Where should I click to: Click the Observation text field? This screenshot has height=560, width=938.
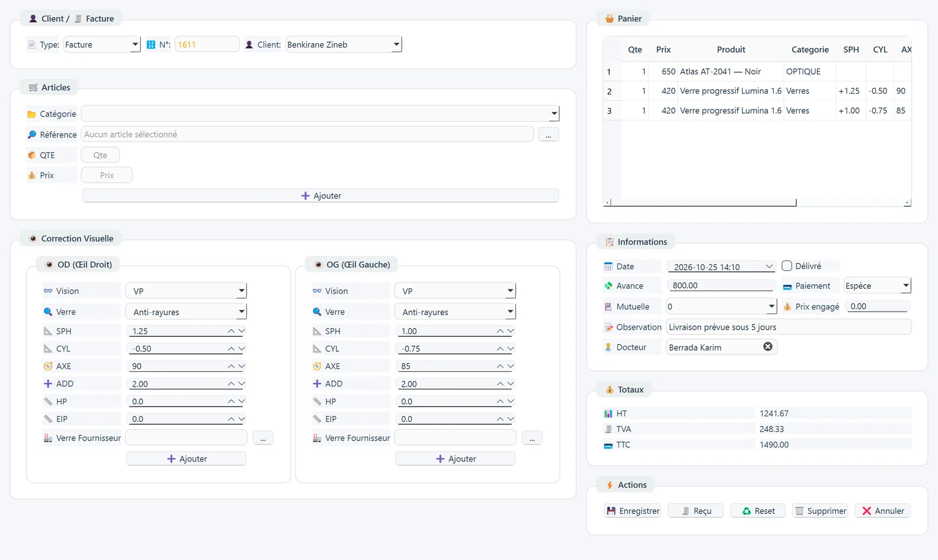pyautogui.click(x=789, y=327)
